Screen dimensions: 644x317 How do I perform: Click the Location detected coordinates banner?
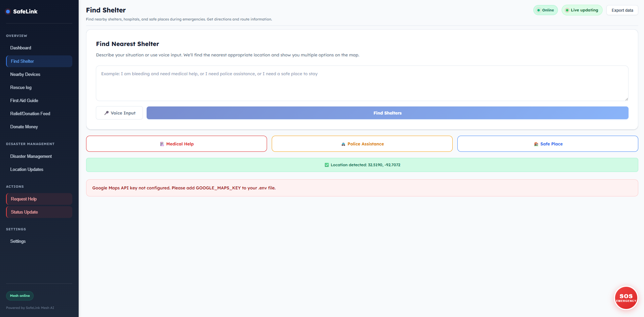[x=362, y=165]
